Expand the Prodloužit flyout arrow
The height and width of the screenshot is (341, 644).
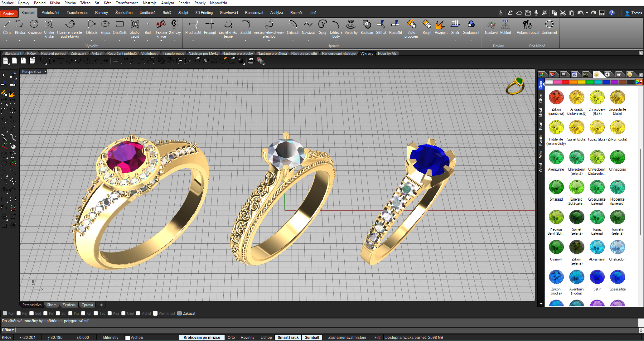(x=193, y=40)
